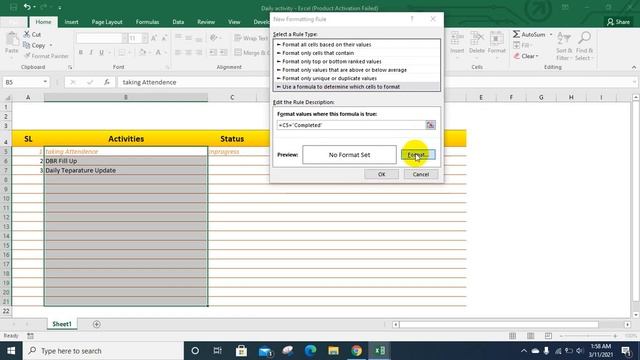Click the Wrap Text button
640x360 pixels.
click(251, 38)
